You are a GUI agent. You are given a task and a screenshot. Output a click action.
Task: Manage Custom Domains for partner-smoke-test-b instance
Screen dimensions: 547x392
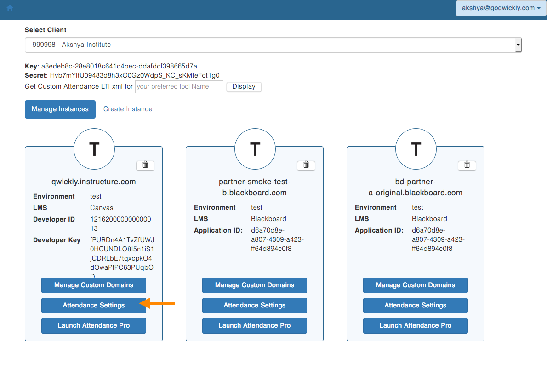pyautogui.click(x=255, y=285)
